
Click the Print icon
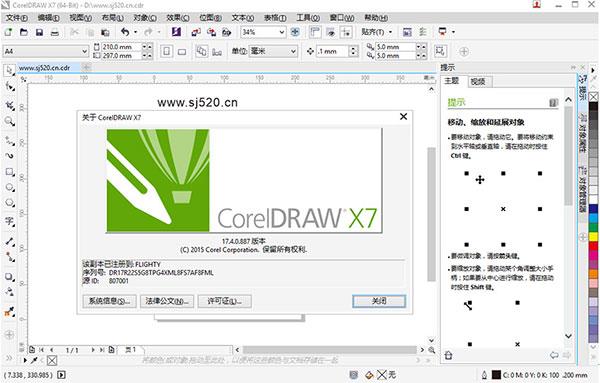click(55, 32)
